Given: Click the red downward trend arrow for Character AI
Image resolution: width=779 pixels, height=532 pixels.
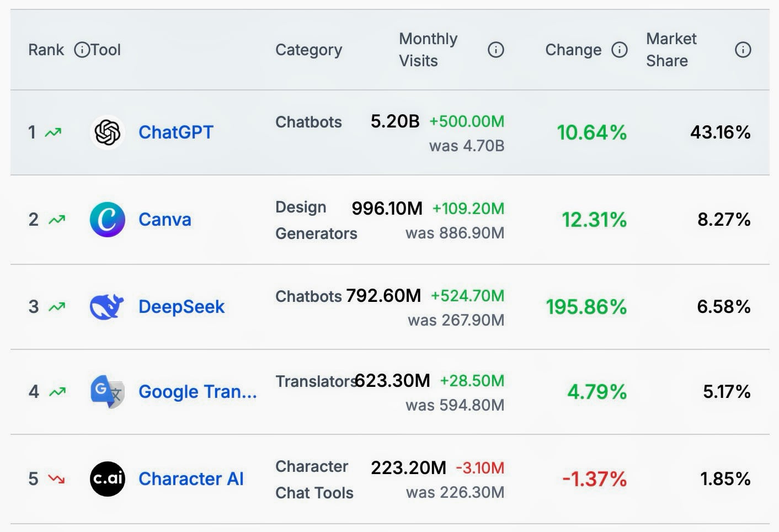Looking at the screenshot, I should coord(56,479).
